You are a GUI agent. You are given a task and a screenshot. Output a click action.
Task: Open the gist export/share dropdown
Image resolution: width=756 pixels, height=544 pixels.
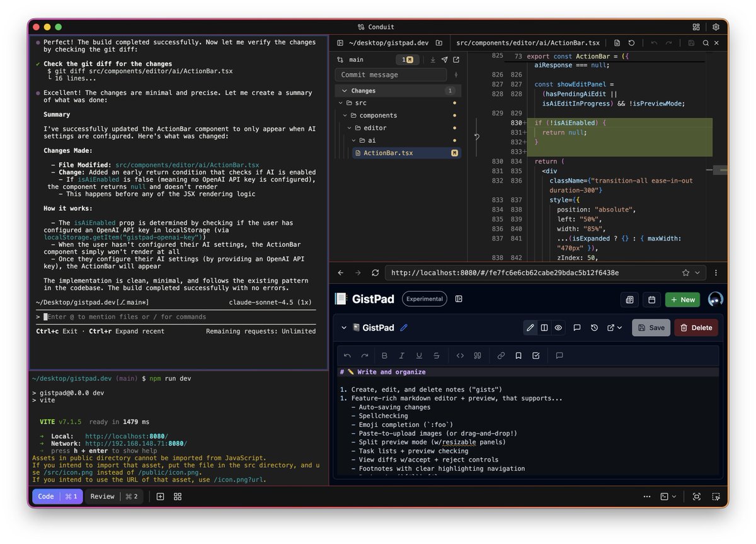click(x=615, y=327)
